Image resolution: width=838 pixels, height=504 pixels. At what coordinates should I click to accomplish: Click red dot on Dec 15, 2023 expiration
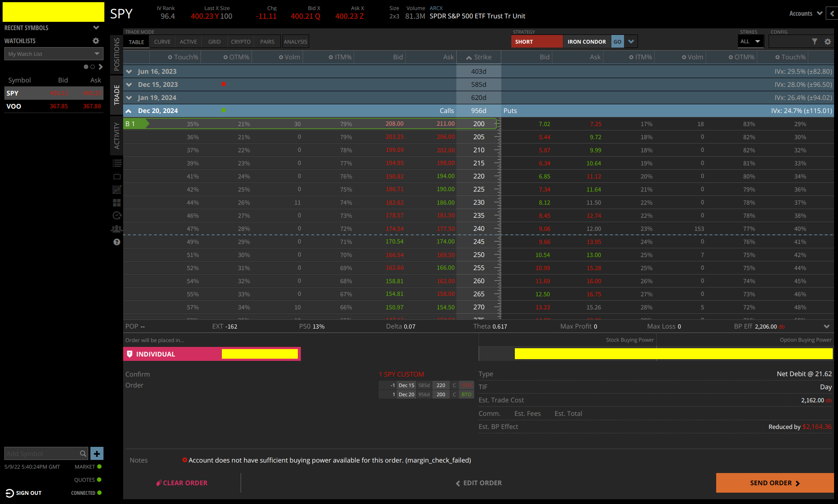(224, 84)
